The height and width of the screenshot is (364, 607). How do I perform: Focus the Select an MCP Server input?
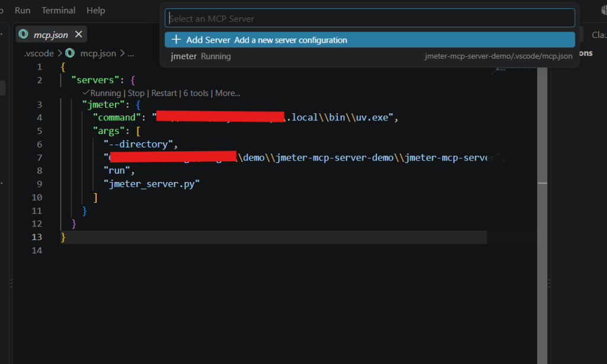pos(370,18)
